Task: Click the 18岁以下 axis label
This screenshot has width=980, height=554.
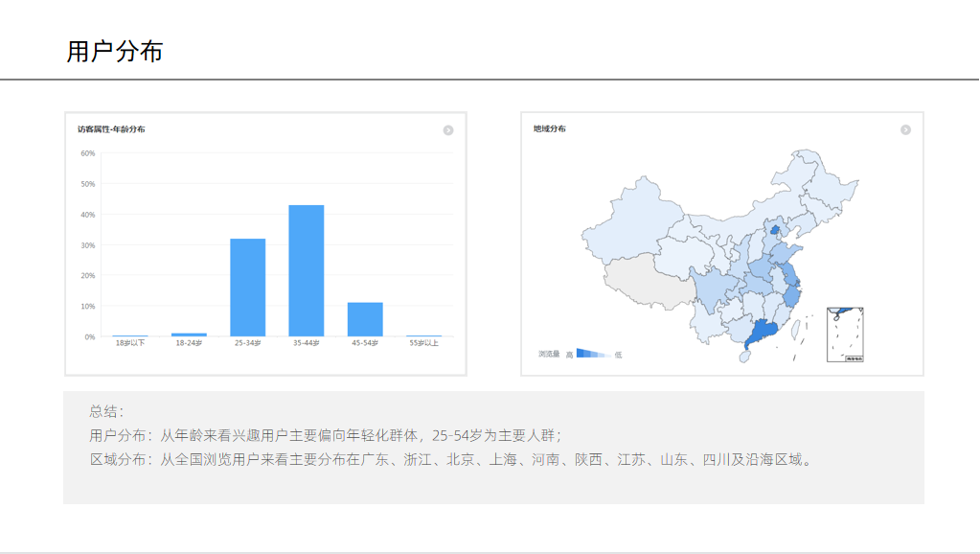Action: [x=130, y=343]
